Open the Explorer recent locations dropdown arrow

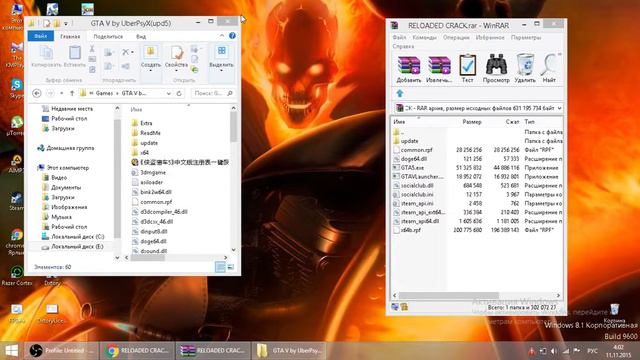[62, 93]
